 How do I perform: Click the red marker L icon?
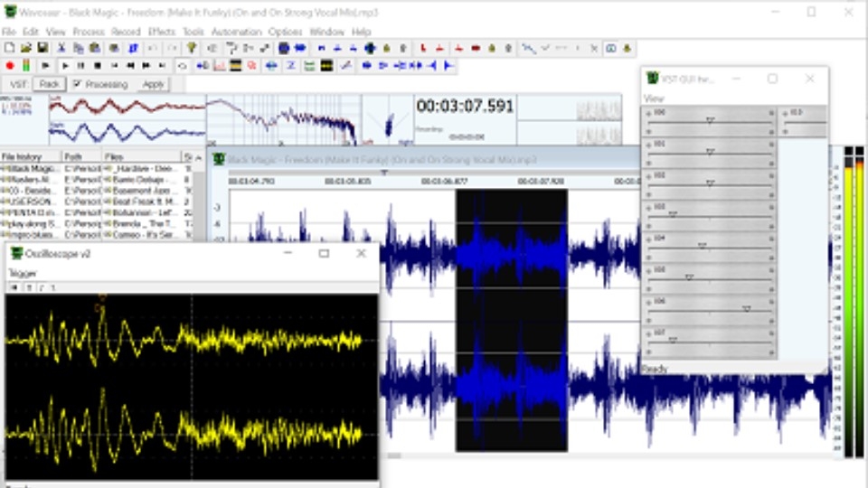coord(423,48)
